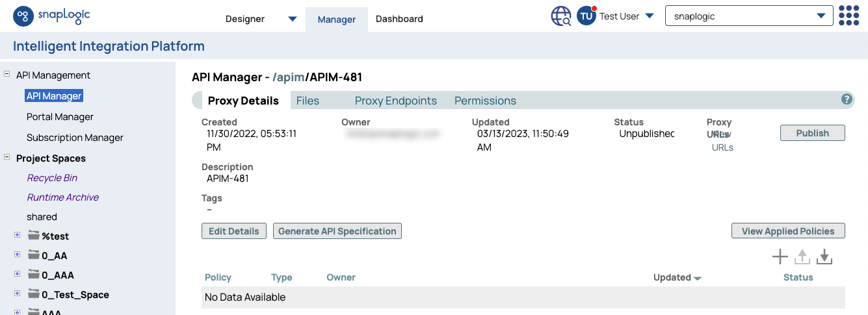
Task: Select the 0_AAA tree label
Action: pyautogui.click(x=58, y=275)
